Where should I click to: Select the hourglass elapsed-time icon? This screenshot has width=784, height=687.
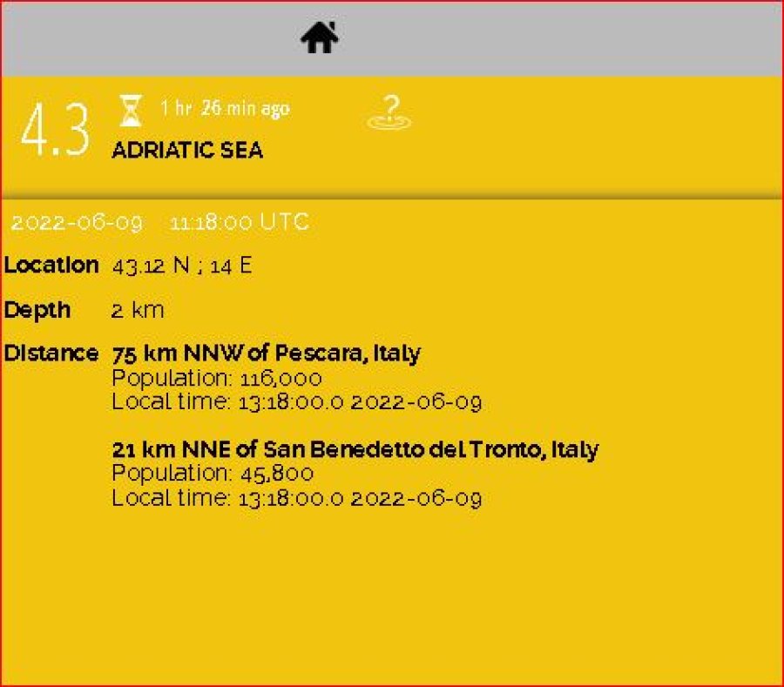pyautogui.click(x=131, y=111)
